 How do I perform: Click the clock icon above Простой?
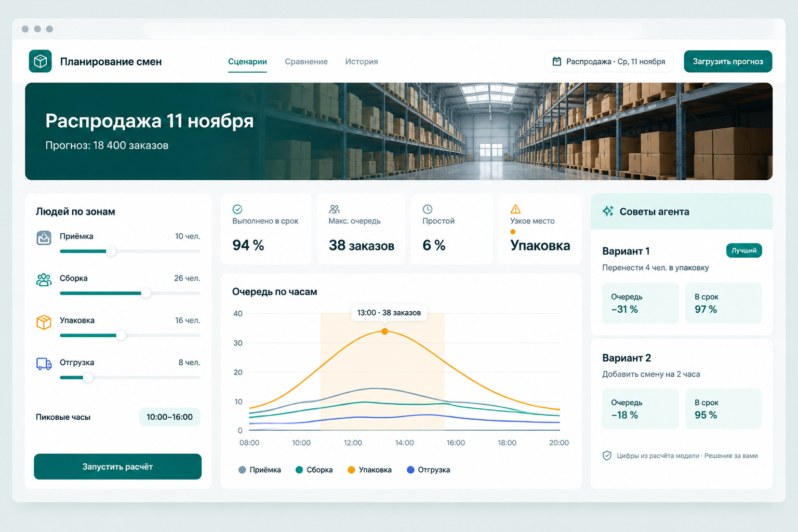pyautogui.click(x=428, y=209)
